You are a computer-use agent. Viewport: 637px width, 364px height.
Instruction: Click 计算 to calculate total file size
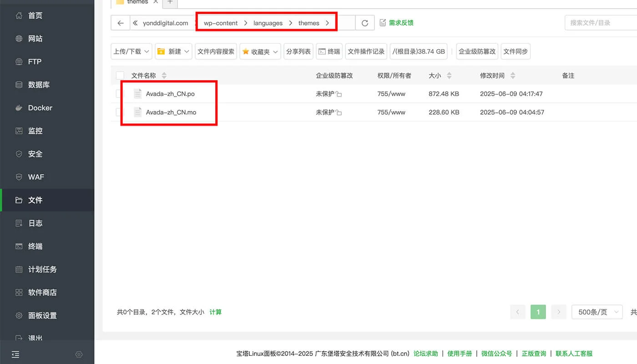[x=215, y=312]
